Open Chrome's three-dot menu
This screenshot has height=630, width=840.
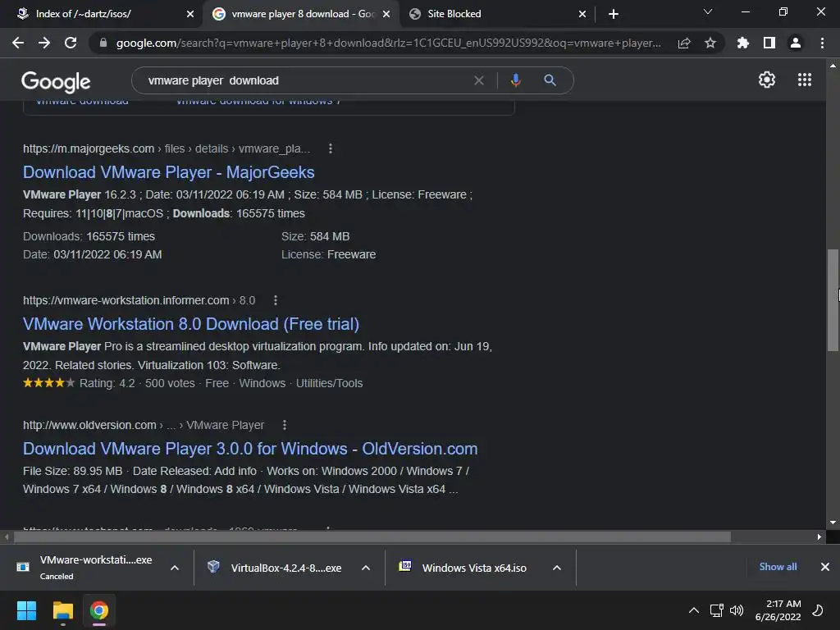point(822,43)
